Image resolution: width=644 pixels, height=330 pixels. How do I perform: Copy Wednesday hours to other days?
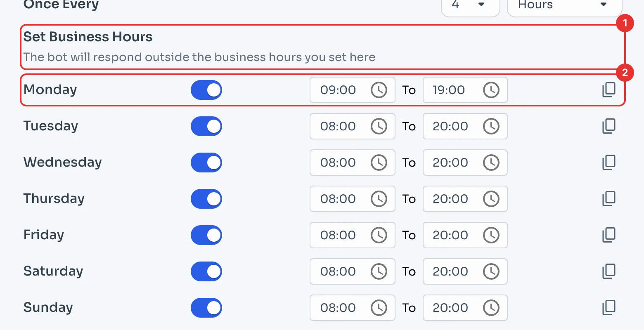609,163
